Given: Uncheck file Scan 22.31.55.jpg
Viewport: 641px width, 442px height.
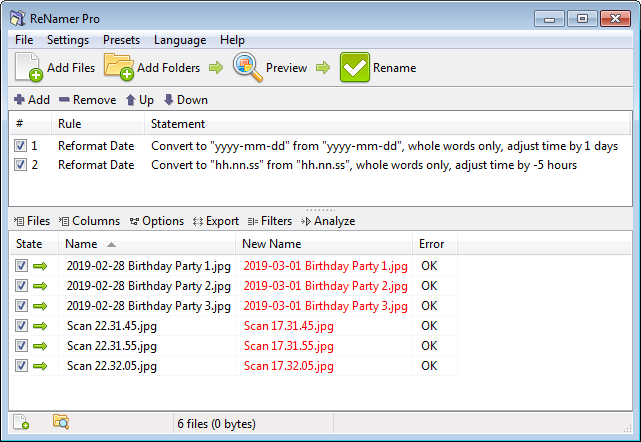Looking at the screenshot, I should coord(21,346).
